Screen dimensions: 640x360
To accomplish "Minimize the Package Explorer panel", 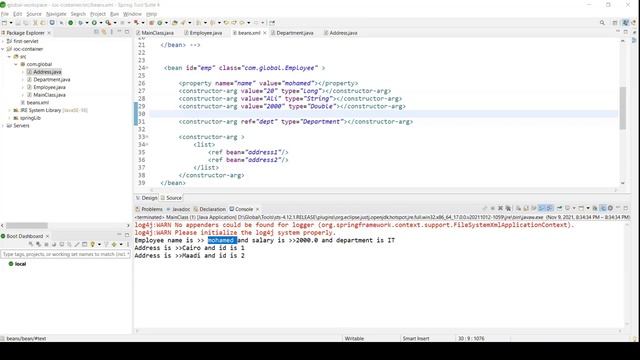I will (x=120, y=32).
